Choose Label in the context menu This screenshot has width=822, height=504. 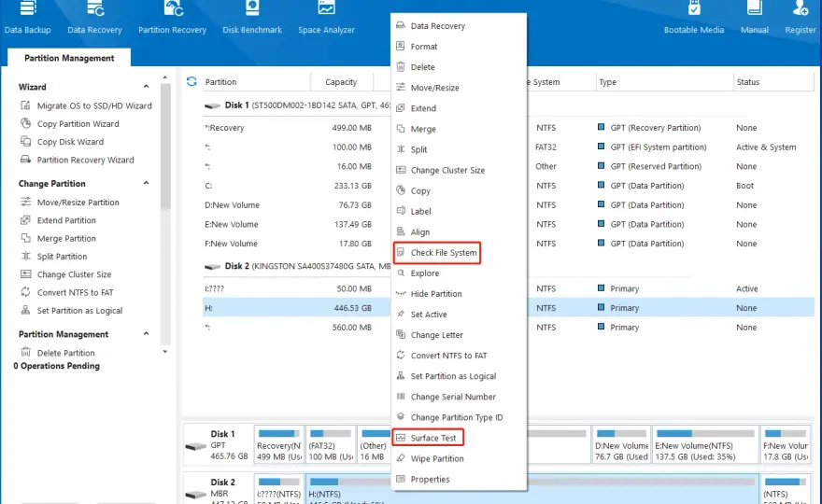pos(459,211)
